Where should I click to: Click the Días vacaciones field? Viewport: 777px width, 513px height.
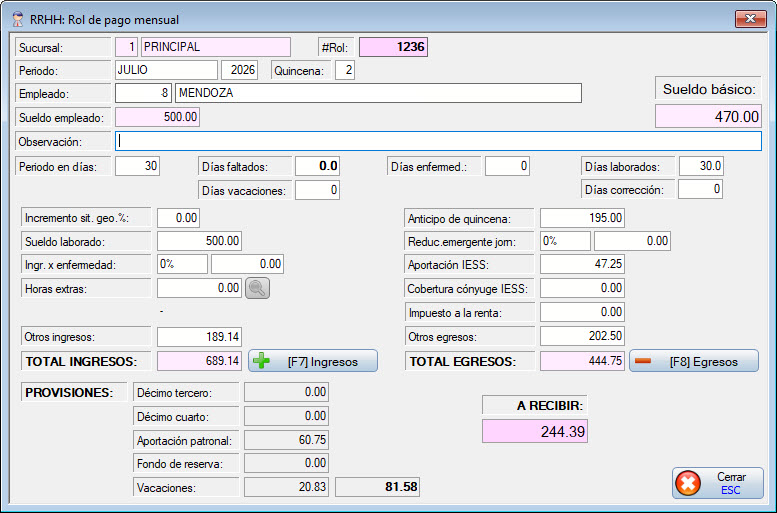click(x=317, y=190)
